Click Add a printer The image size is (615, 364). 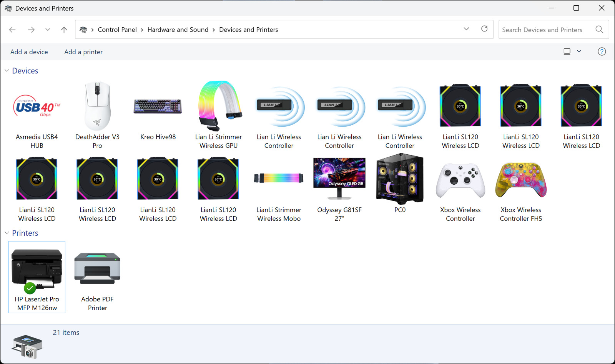coord(83,52)
